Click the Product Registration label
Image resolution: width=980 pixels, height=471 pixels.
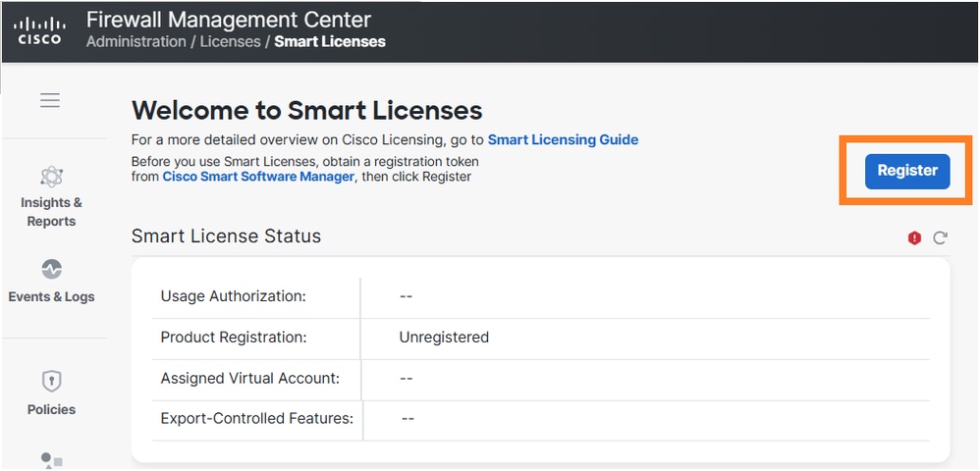[234, 338]
